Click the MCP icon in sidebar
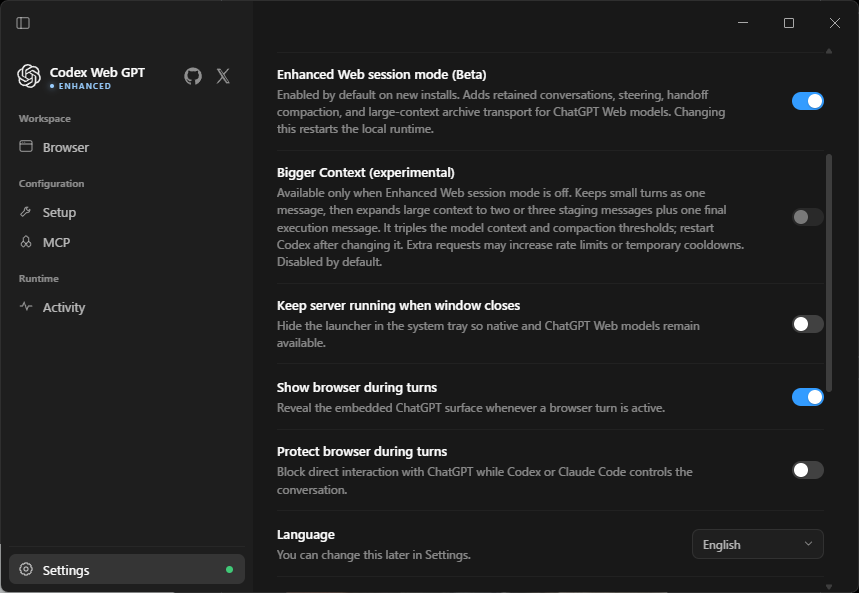Image resolution: width=859 pixels, height=593 pixels. [26, 242]
